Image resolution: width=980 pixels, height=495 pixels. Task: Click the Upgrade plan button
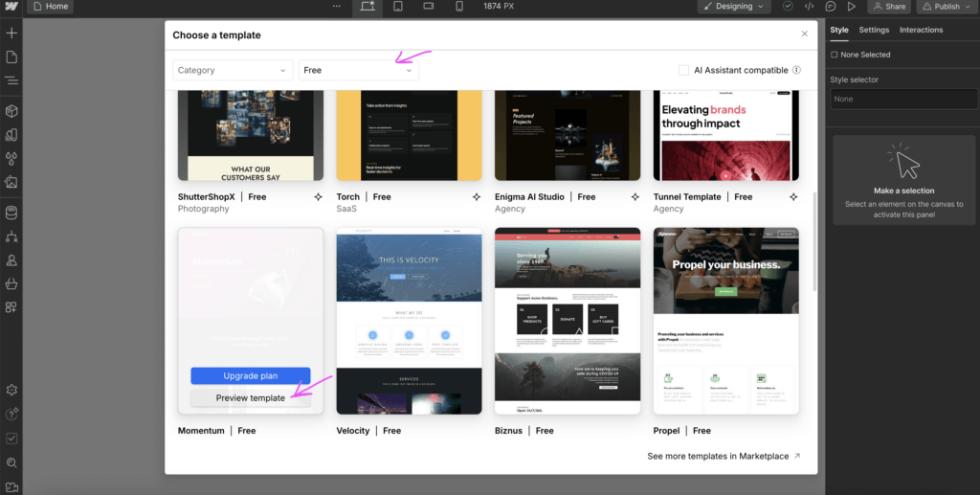tap(251, 375)
